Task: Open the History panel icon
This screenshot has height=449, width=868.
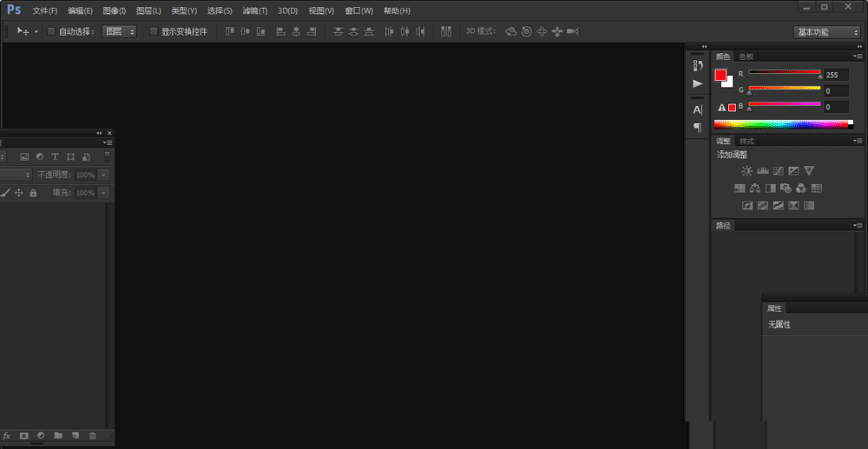Action: (698, 65)
